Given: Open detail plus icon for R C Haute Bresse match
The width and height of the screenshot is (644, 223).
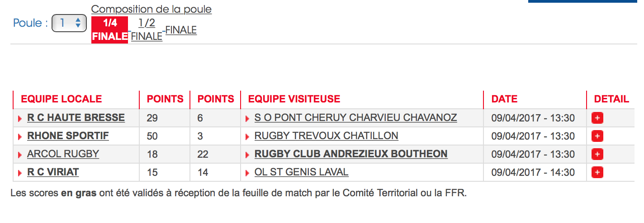Looking at the screenshot, I should pos(597,118).
